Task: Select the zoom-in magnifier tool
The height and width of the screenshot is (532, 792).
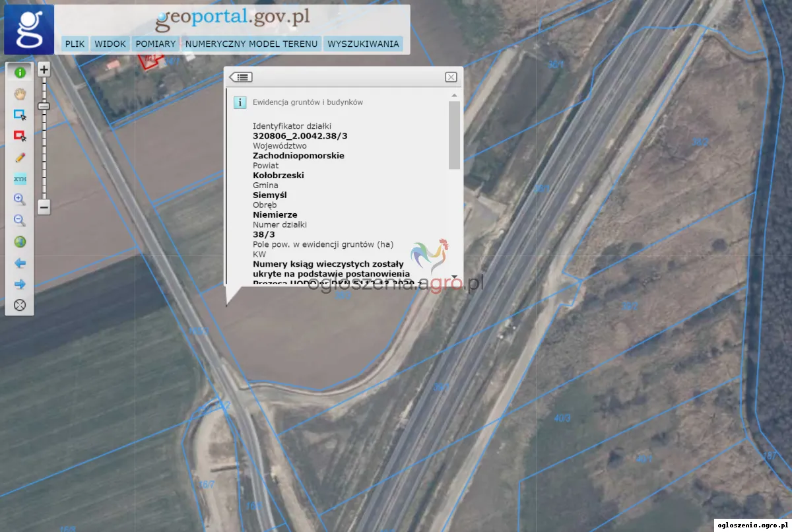Action: tap(20, 199)
